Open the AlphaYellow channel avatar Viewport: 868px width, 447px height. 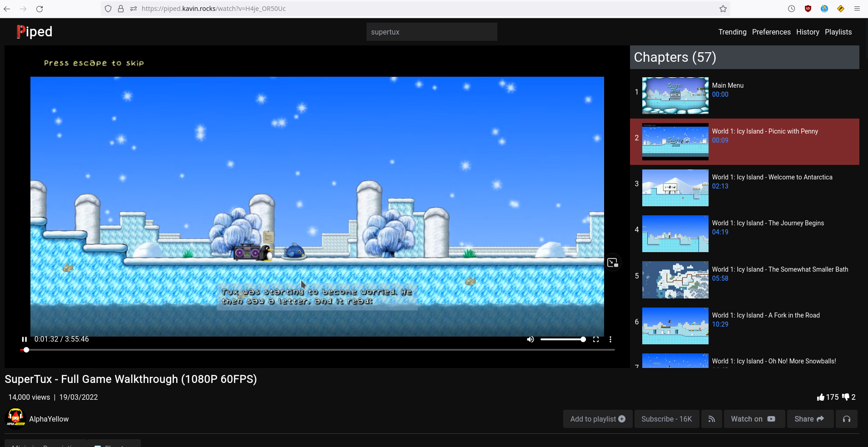click(x=15, y=419)
